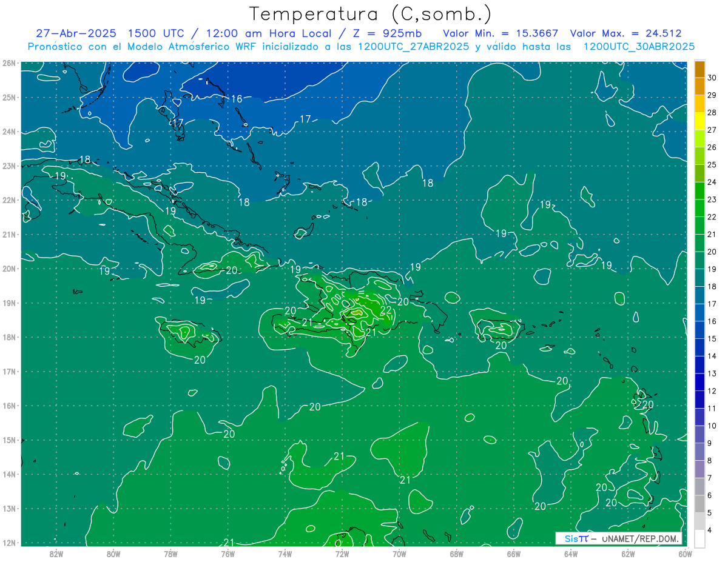Click valid-until time '1200UTC_30ABR2025'
This screenshot has width=728, height=562.
(x=639, y=47)
